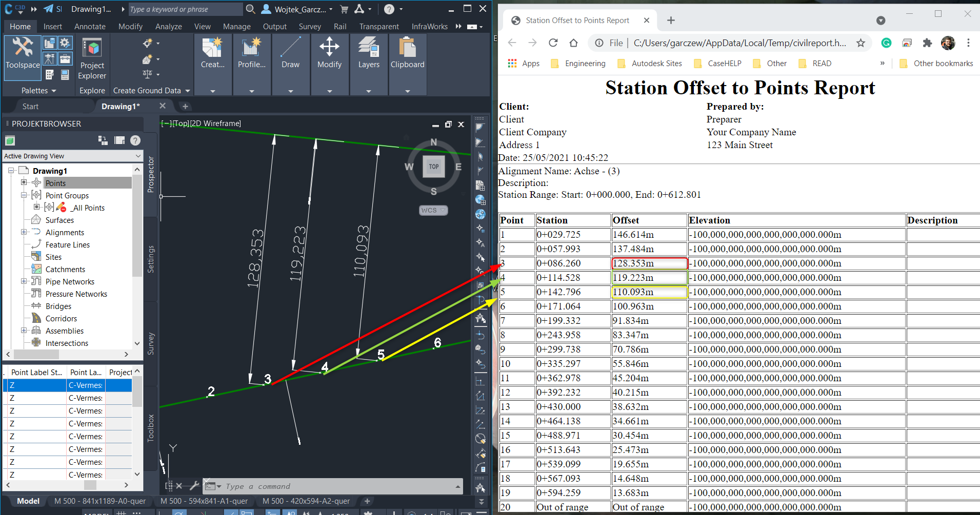Click TOP on the ViewCube
980x515 pixels.
(433, 167)
